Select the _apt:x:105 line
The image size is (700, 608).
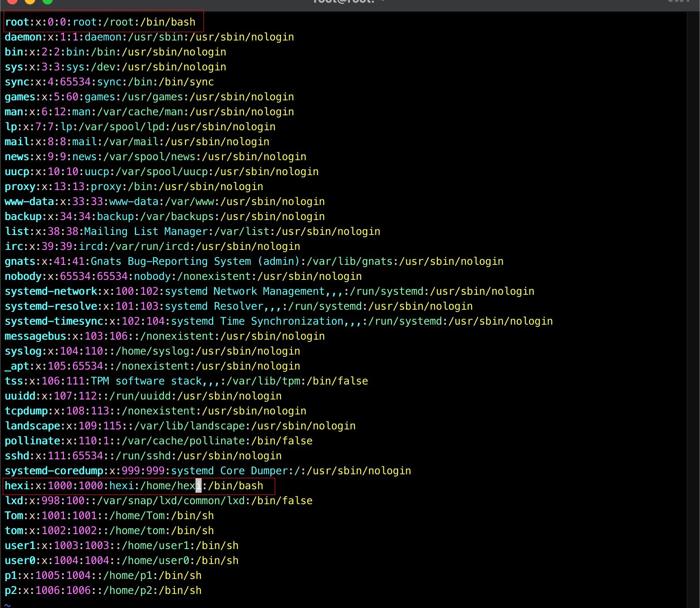pos(152,366)
